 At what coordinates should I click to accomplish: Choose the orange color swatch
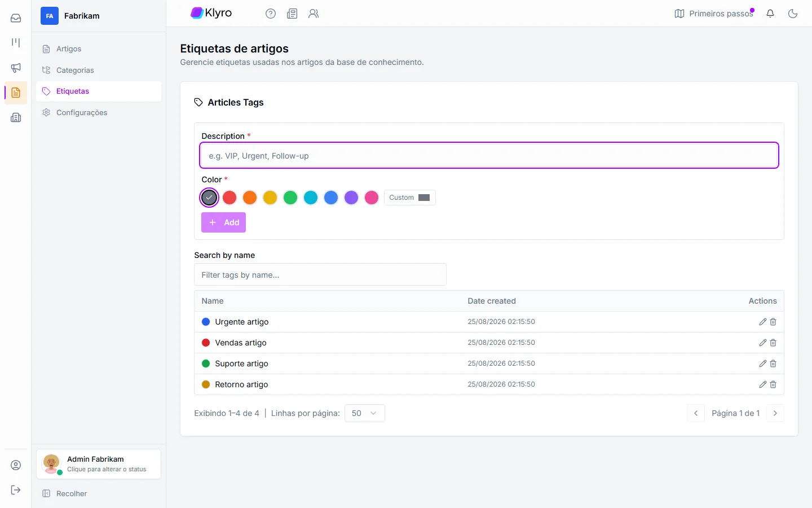[x=250, y=198]
